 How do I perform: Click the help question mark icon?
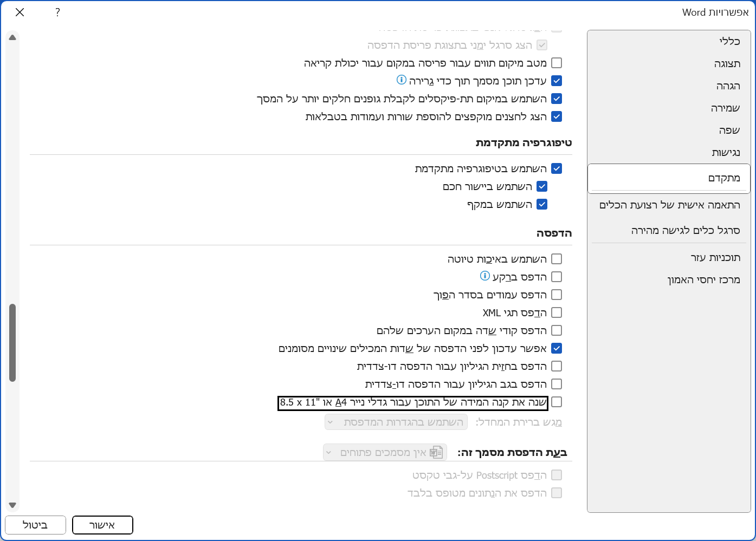(58, 12)
